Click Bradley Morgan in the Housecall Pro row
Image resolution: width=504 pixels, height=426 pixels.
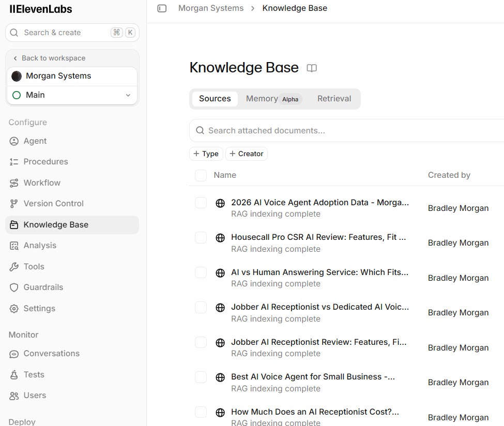click(x=458, y=243)
